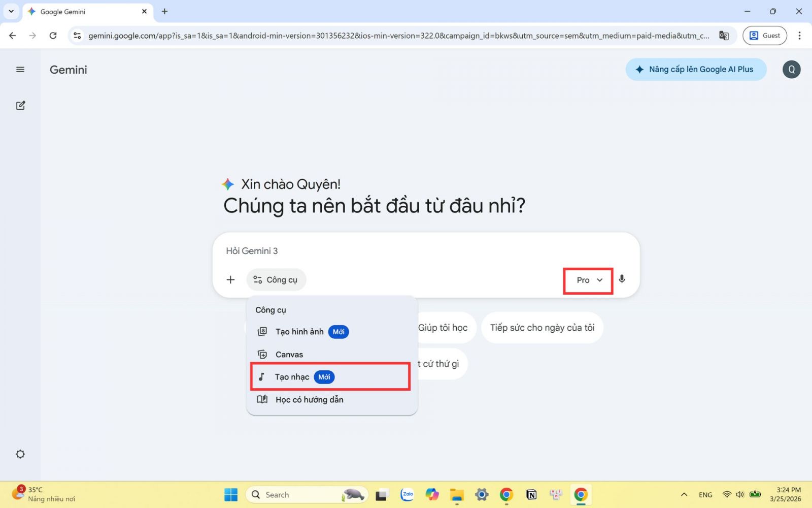Screen dimensions: 812x508
Task: Open the tab search dropdown arrow
Action: pos(11,11)
